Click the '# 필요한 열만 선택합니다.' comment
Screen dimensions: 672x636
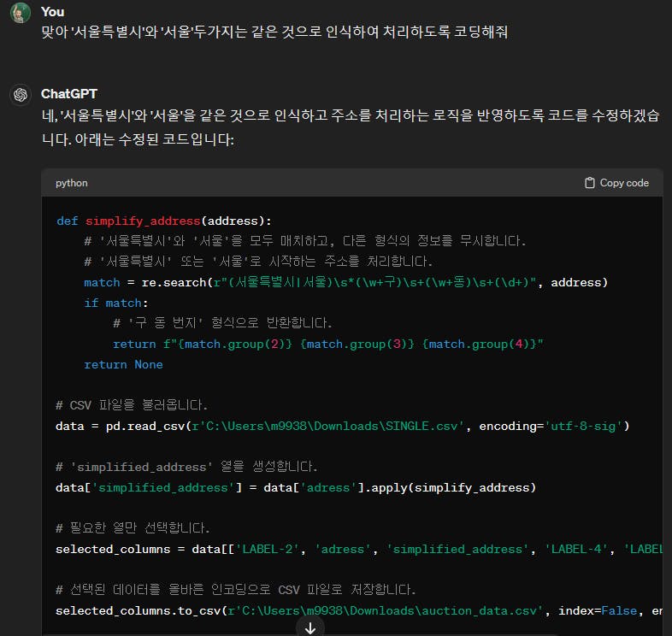tap(133, 528)
